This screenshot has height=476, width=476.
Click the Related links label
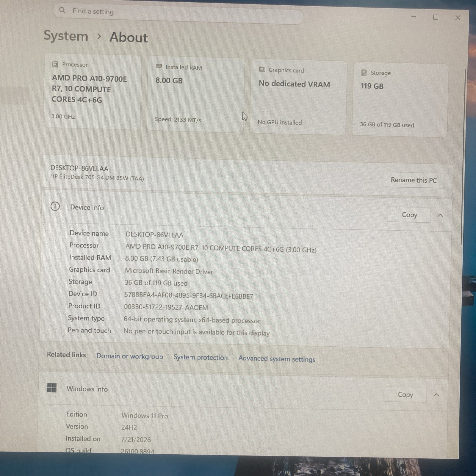[66, 355]
